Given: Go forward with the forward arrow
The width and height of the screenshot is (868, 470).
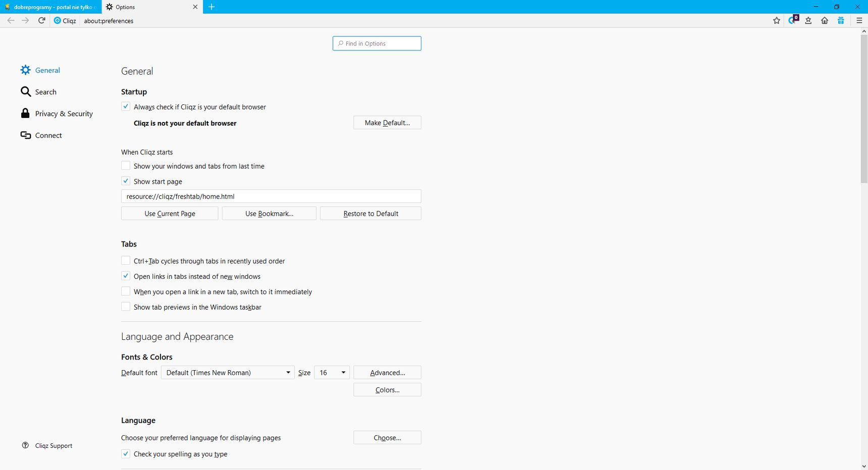Looking at the screenshot, I should click(26, 21).
